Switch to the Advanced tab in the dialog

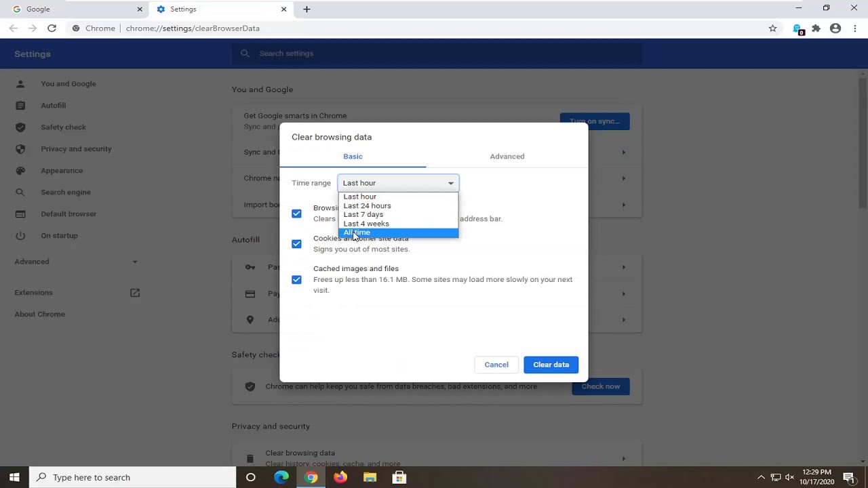[507, 156]
